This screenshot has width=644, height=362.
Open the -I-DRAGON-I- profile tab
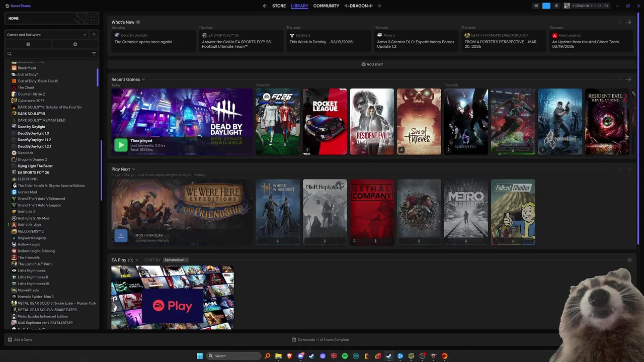pyautogui.click(x=359, y=6)
